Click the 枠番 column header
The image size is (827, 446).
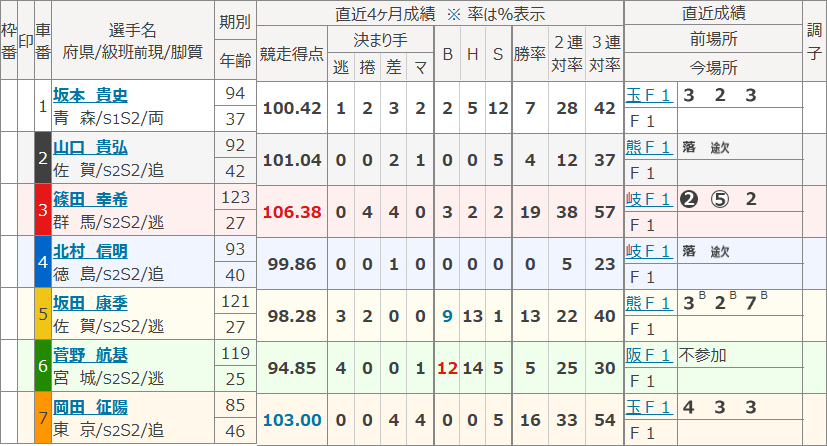(8, 41)
